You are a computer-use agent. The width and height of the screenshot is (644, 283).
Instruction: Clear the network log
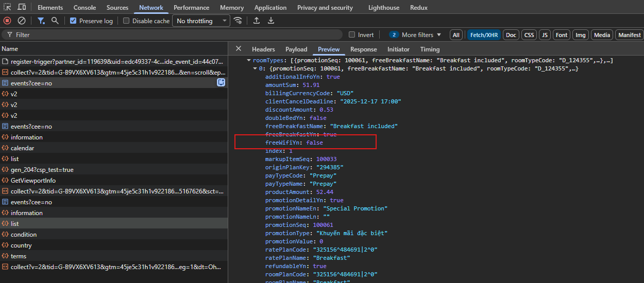[x=22, y=21]
